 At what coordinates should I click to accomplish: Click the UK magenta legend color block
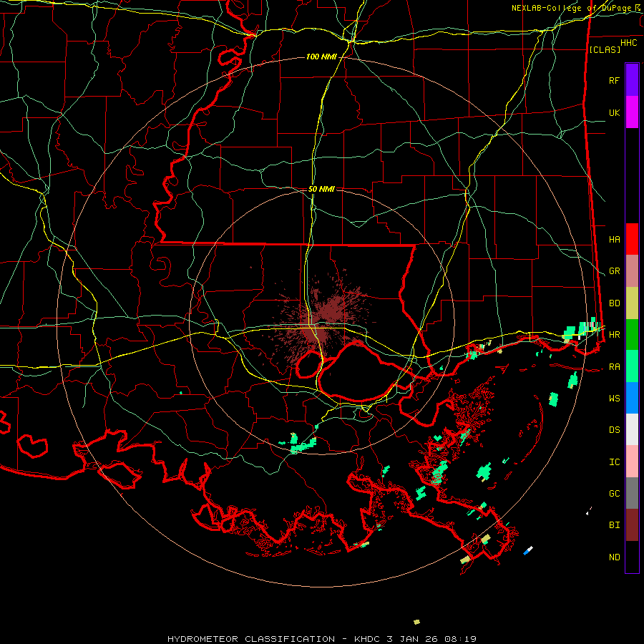point(632,112)
